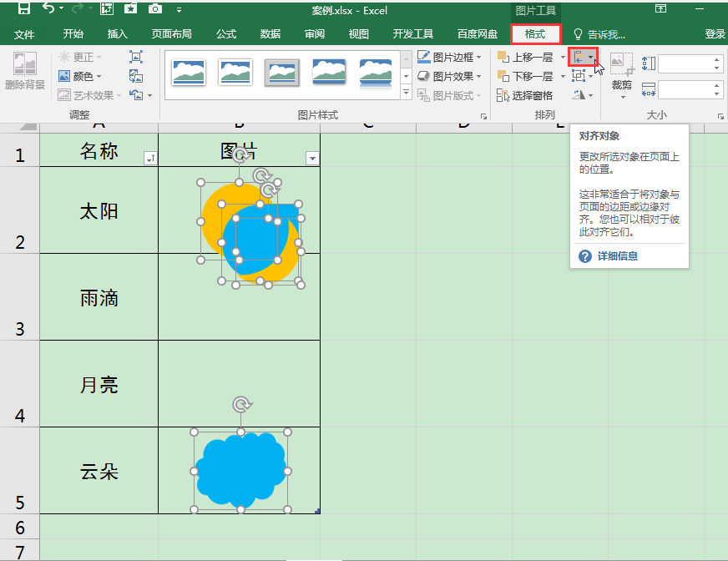Click the shape width input field
The height and width of the screenshot is (561, 728).
pos(685,89)
